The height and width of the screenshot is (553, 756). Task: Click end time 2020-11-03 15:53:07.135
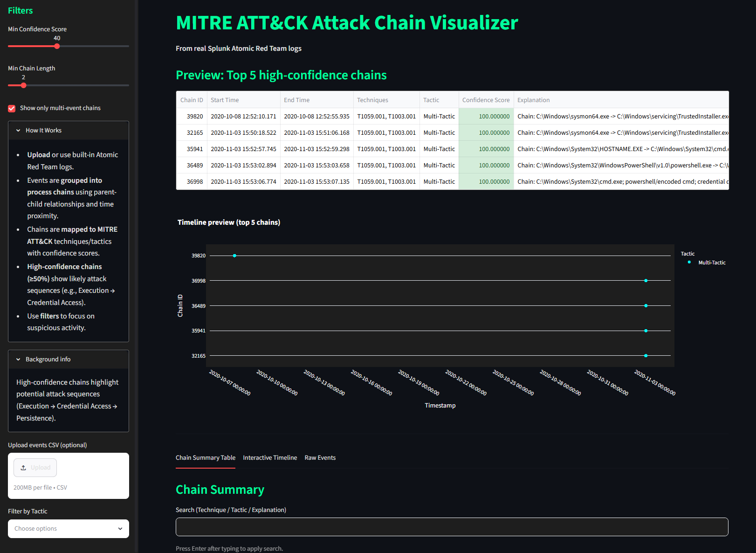(316, 182)
